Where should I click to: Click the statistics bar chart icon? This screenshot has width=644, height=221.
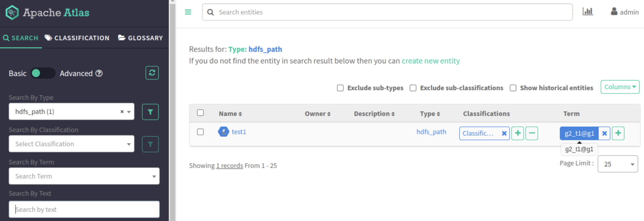coord(587,12)
